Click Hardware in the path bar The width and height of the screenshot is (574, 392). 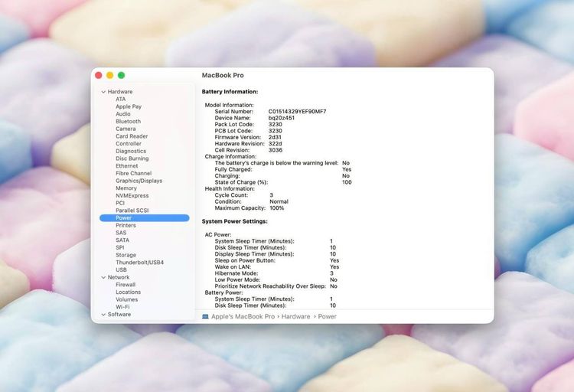[x=295, y=316]
